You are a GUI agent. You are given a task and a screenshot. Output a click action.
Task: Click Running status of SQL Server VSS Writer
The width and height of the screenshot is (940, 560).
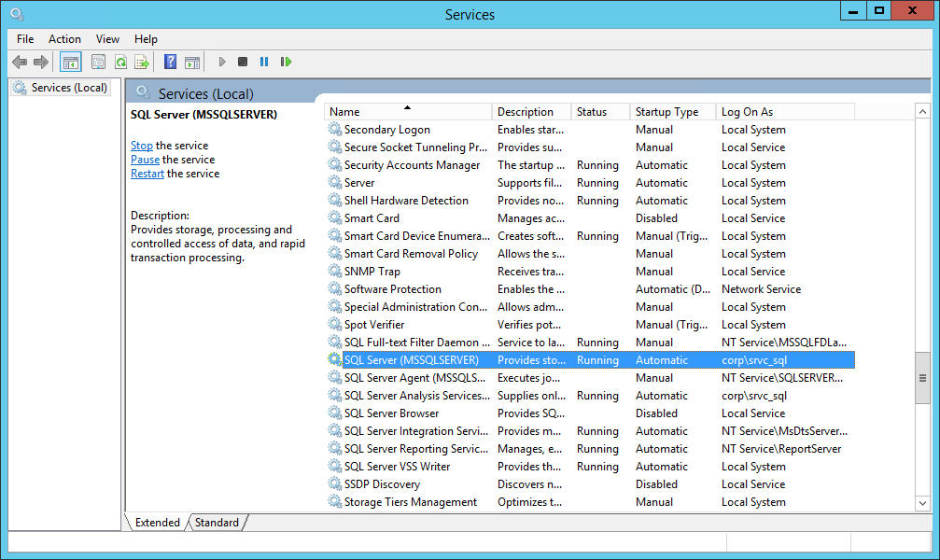(x=597, y=466)
